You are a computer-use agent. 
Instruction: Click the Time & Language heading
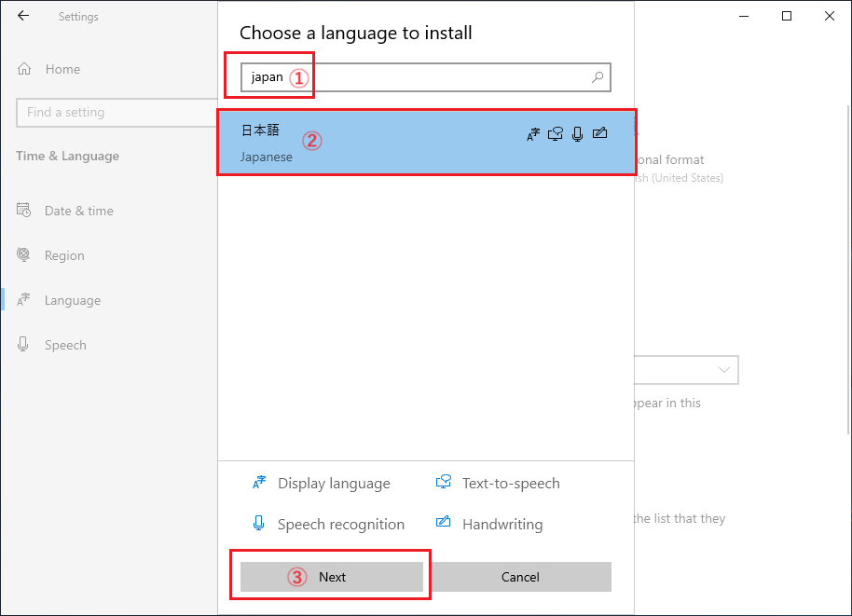pyautogui.click(x=67, y=156)
